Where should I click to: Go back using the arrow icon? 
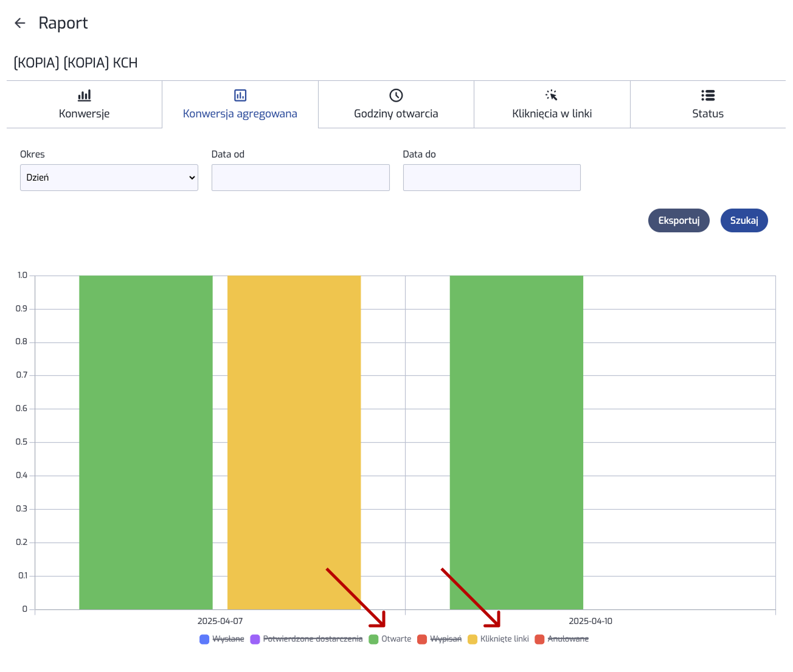20,23
